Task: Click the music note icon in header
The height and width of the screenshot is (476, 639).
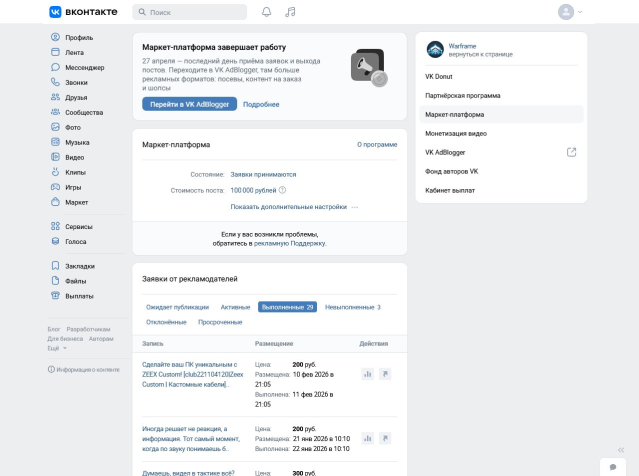Action: (290, 12)
